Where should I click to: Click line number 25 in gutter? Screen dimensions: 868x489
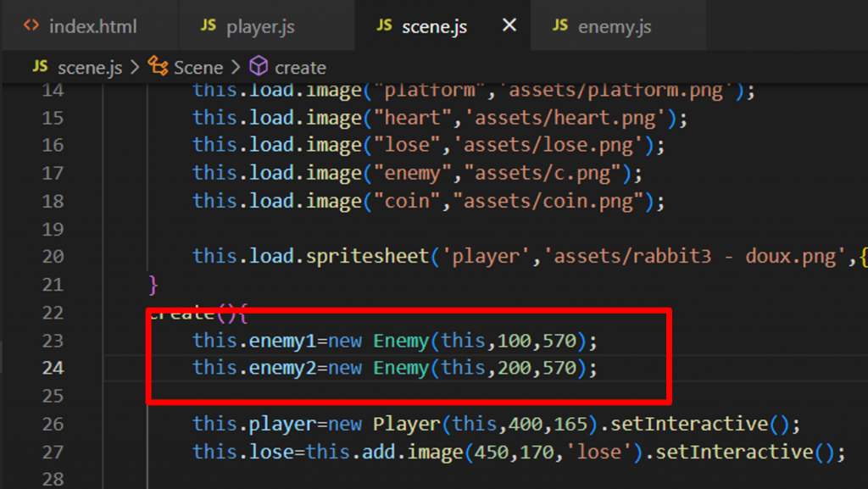(x=53, y=396)
